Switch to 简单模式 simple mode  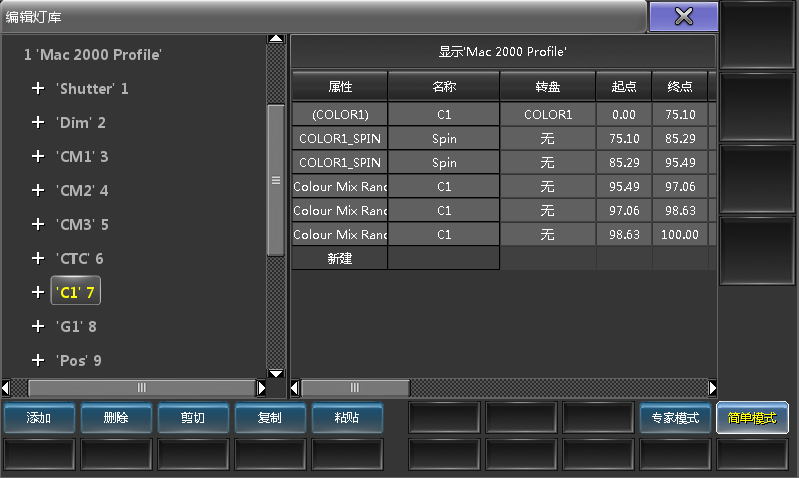(x=752, y=418)
